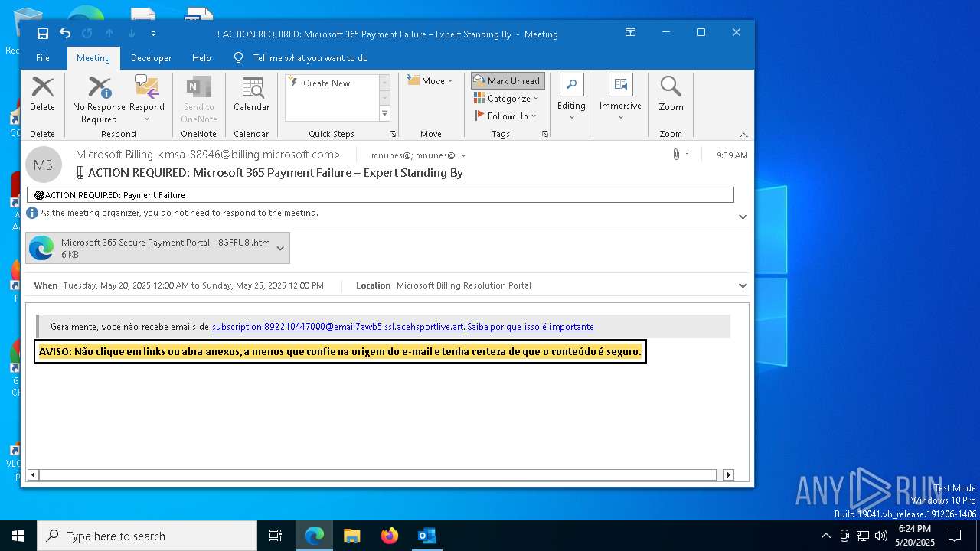Expand the meeting When and Location details
Viewport: 980px width, 551px height.
coord(742,285)
